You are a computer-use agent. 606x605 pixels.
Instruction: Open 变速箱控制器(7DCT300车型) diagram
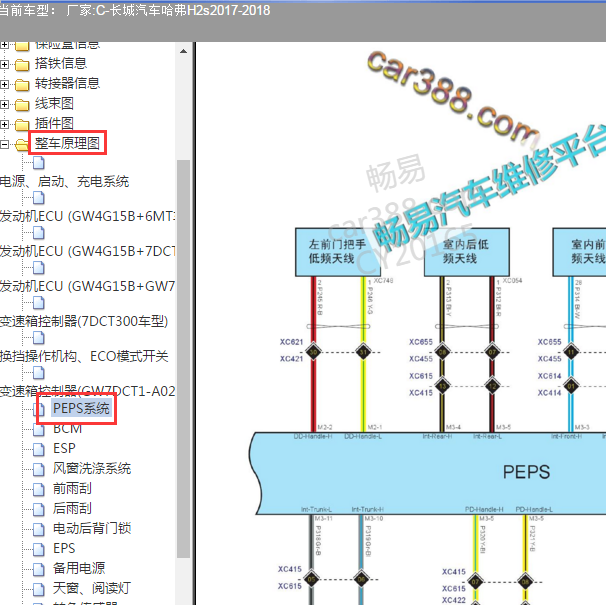(84, 321)
